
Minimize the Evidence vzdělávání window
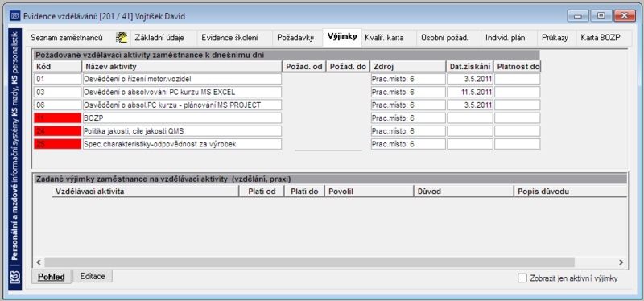tap(578, 16)
